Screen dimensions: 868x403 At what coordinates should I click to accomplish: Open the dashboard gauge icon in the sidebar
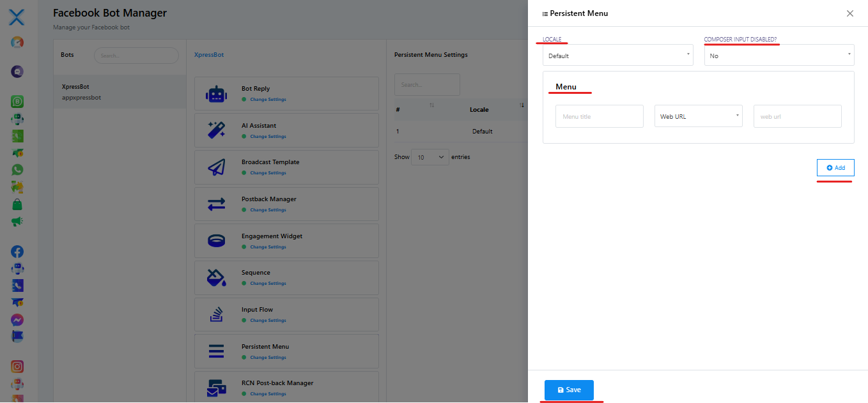[x=17, y=43]
